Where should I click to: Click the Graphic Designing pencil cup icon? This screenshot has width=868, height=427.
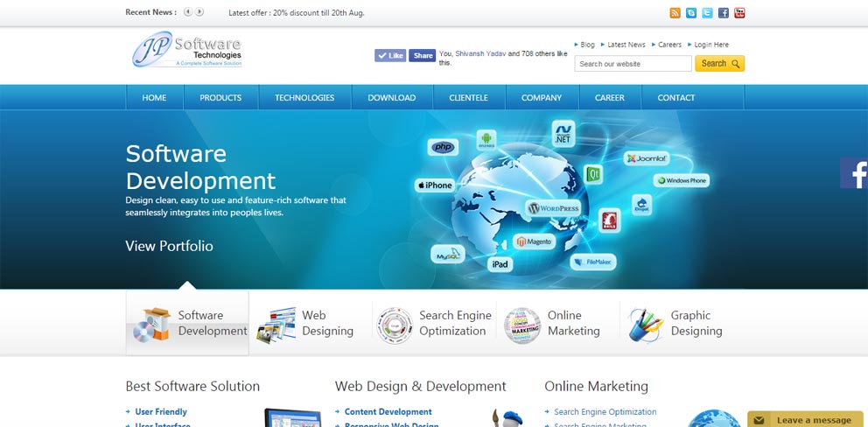pos(646,325)
